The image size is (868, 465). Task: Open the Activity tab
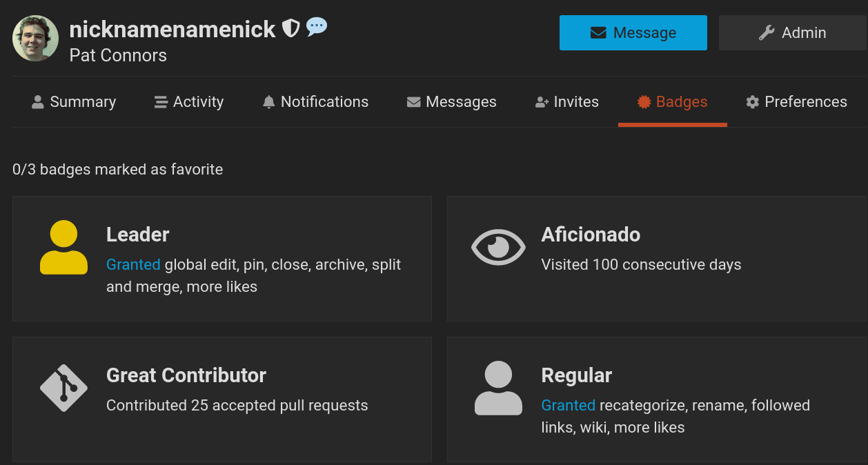click(x=189, y=102)
